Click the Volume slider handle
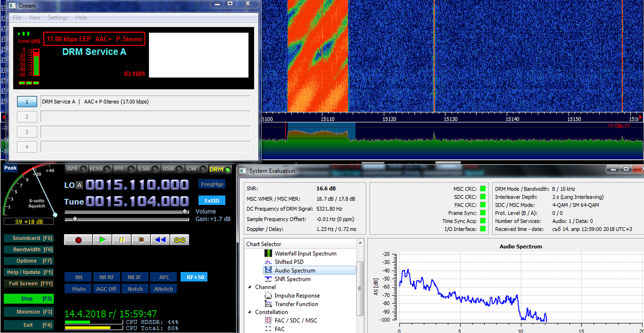This screenshot has width=644, height=333. (x=186, y=212)
